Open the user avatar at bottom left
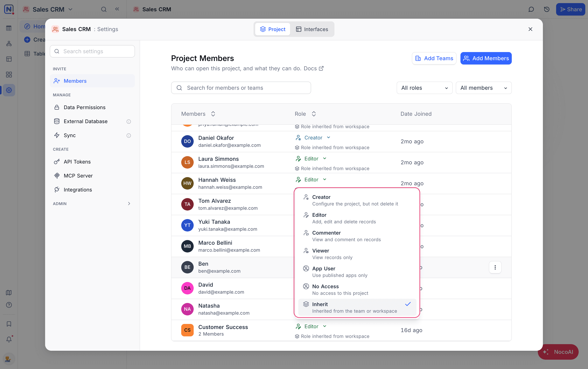588x369 pixels. 9,359
